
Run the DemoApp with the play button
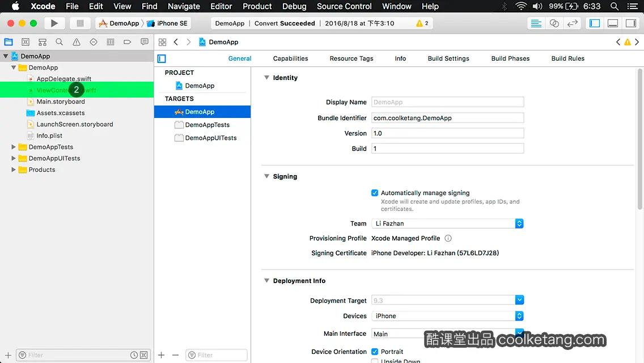pos(54,23)
